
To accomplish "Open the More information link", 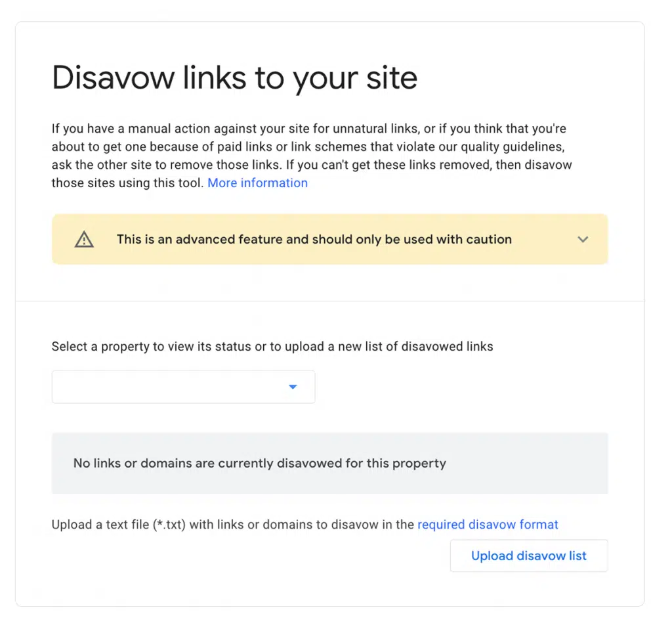I will tap(257, 183).
